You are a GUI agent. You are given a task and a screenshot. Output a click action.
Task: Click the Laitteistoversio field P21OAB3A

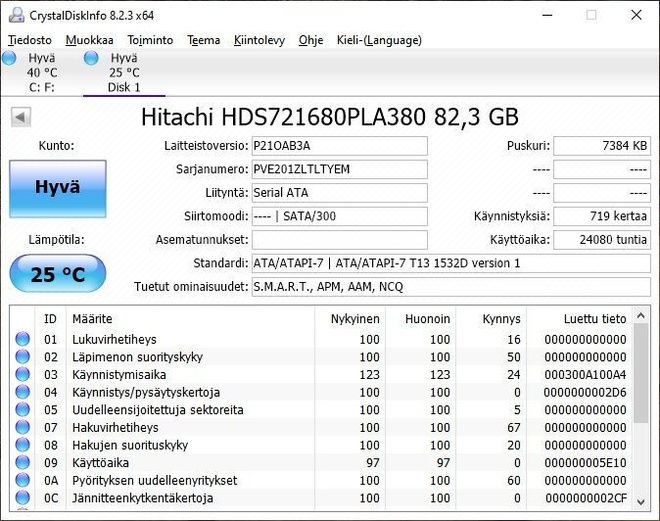[340, 146]
